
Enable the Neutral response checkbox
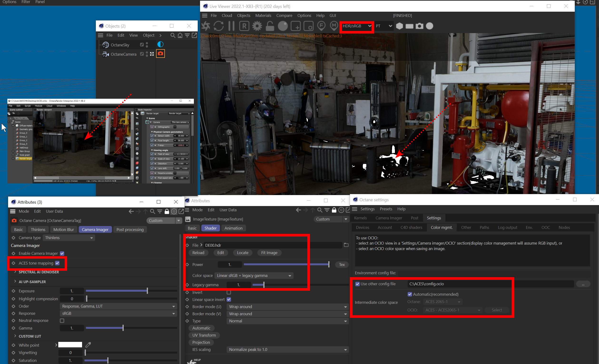click(62, 320)
